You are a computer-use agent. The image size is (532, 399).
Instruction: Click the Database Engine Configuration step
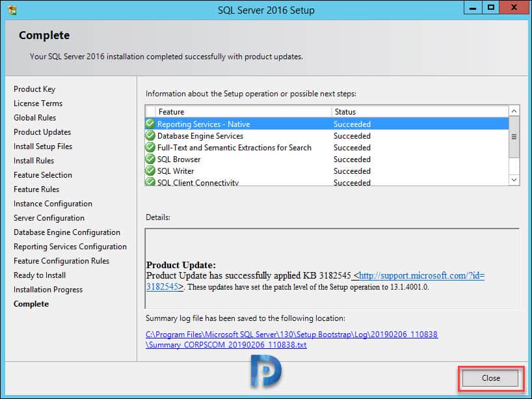[x=67, y=232]
